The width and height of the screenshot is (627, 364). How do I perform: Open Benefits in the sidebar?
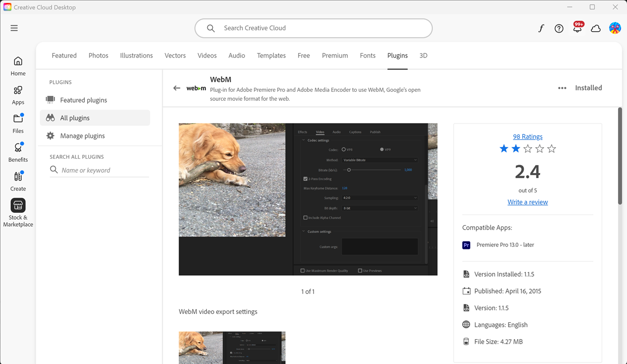click(18, 152)
